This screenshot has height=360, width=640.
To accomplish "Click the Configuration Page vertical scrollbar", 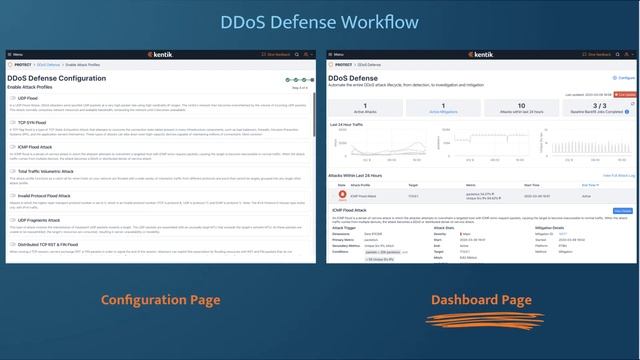I will [314, 114].
